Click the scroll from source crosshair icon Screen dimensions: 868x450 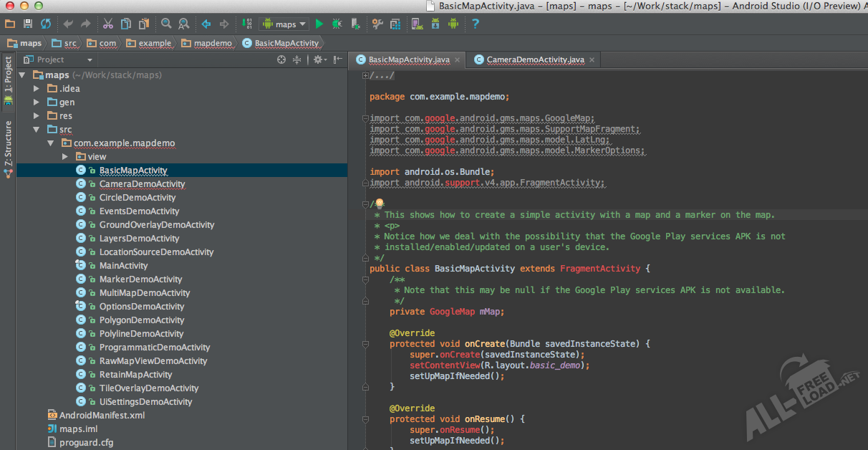(x=281, y=60)
